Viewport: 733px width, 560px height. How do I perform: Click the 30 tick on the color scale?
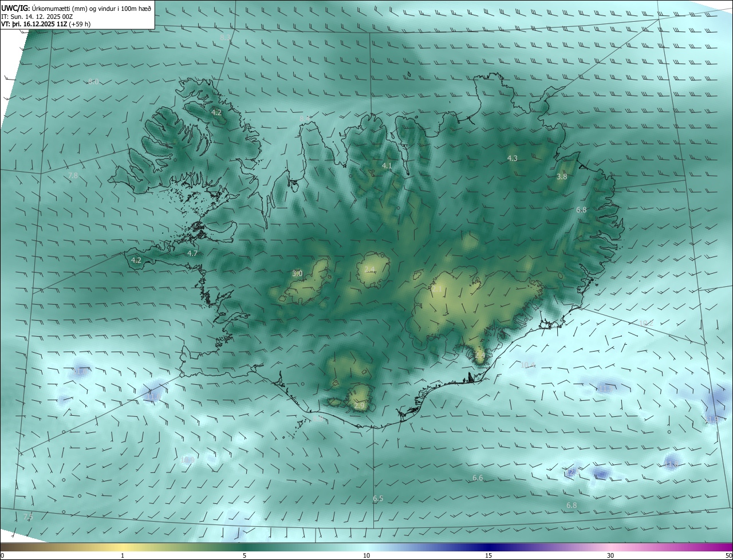[610, 555]
